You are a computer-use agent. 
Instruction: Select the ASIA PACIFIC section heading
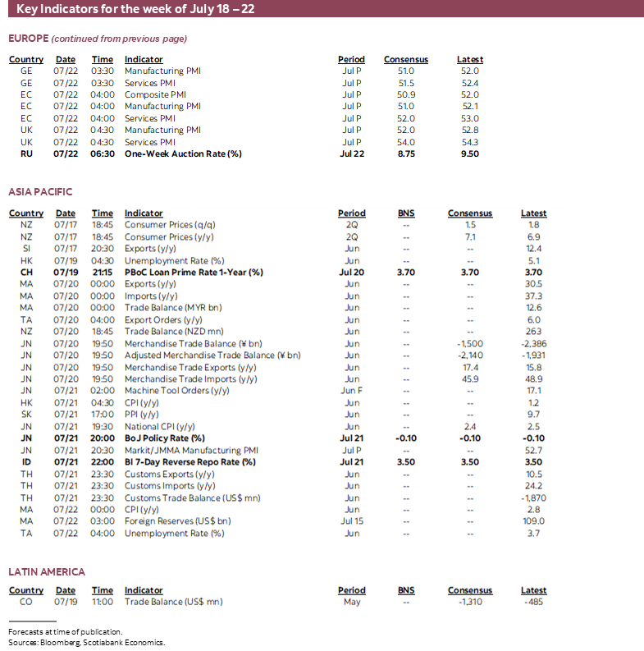(40, 192)
